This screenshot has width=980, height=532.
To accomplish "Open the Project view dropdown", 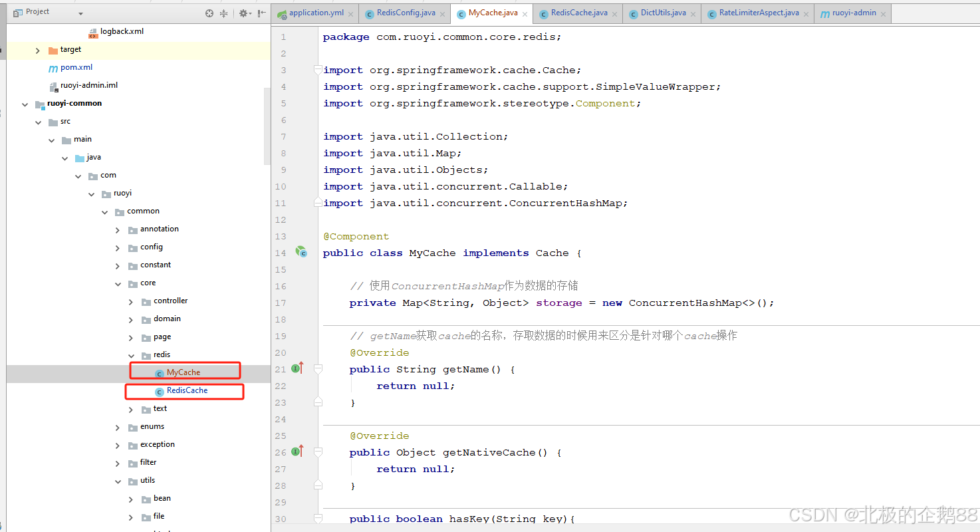I will (x=81, y=14).
